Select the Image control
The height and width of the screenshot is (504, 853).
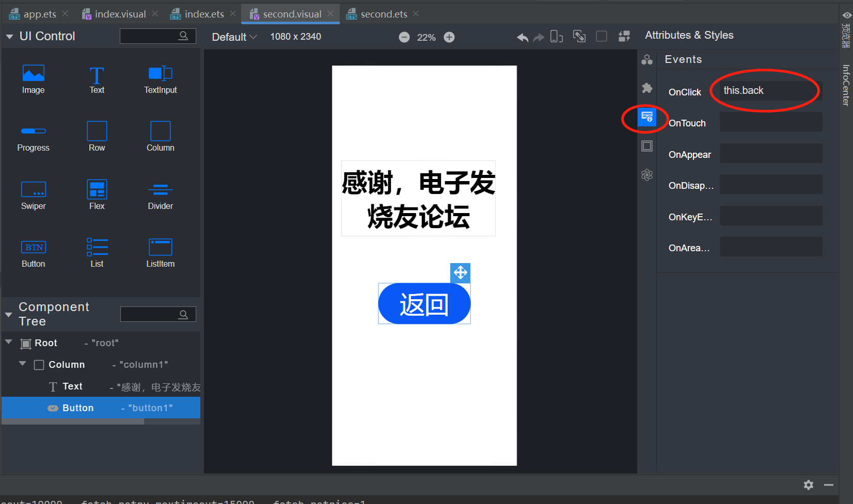coord(33,79)
